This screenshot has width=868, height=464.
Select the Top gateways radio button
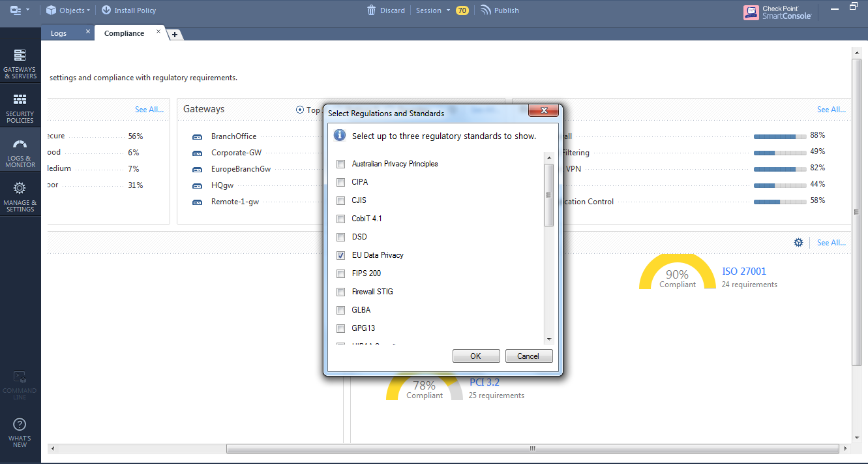pyautogui.click(x=299, y=109)
